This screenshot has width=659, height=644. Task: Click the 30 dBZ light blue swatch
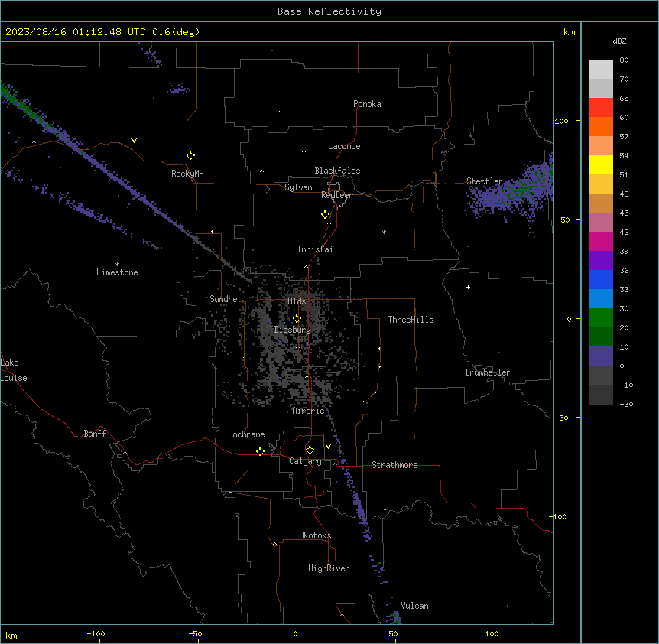point(601,299)
